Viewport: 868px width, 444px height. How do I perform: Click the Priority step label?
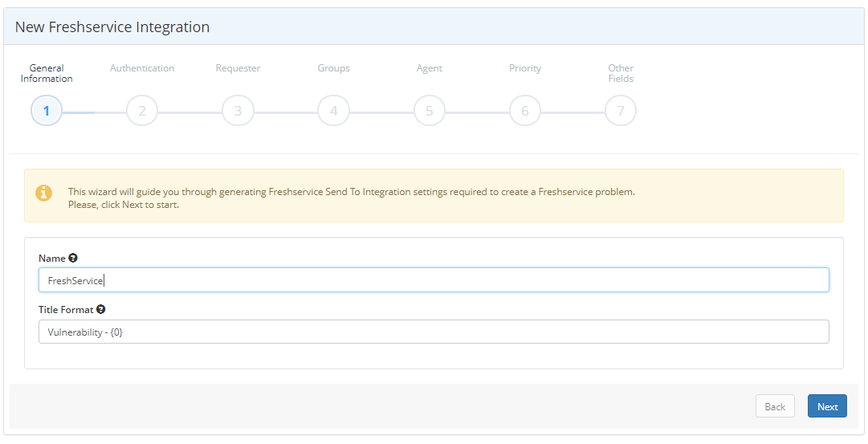click(x=525, y=68)
